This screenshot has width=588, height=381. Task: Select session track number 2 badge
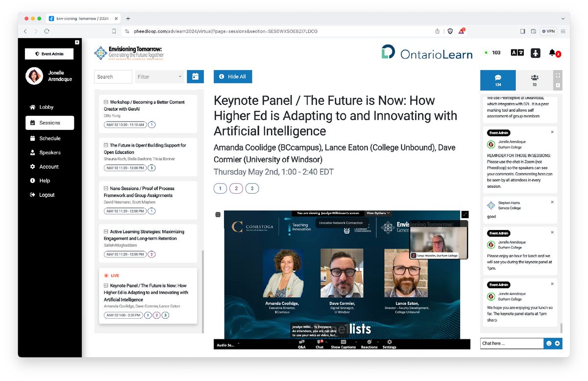tap(236, 188)
